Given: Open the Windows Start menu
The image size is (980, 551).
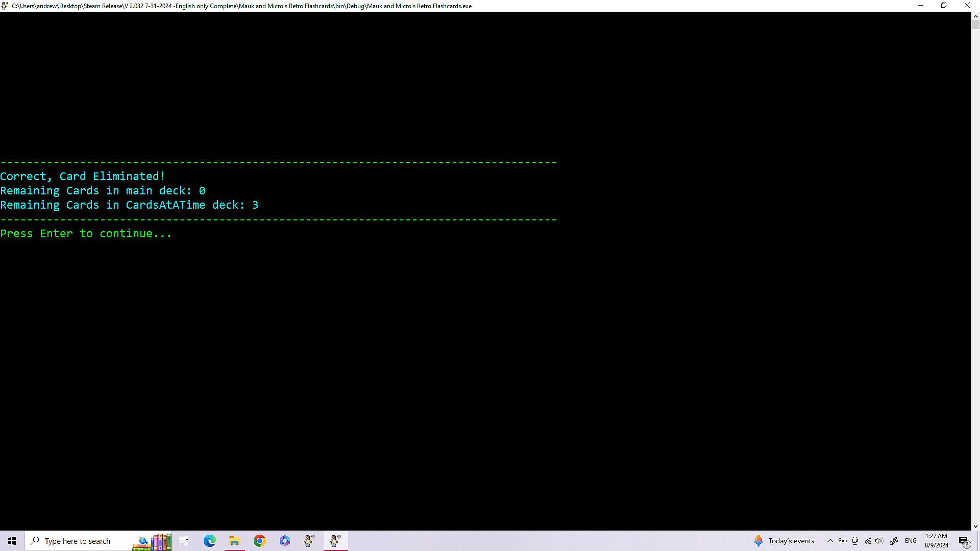Looking at the screenshot, I should [x=12, y=541].
